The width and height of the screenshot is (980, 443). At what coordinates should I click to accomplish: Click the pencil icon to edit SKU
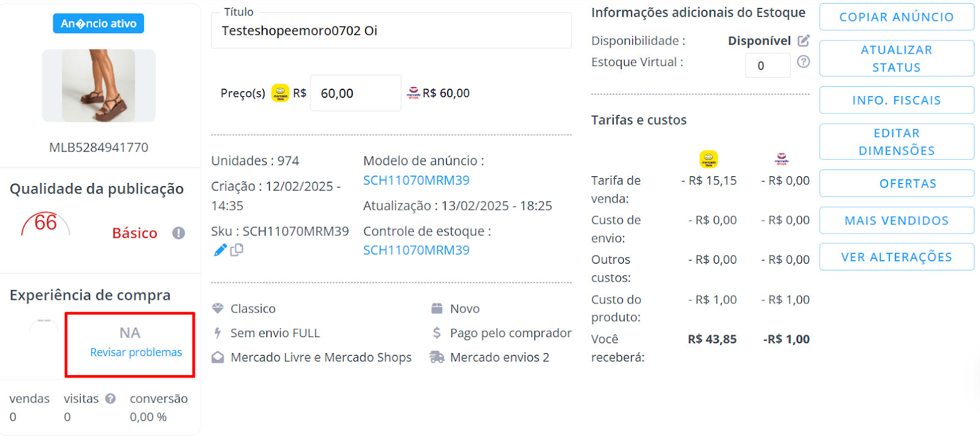(220, 250)
